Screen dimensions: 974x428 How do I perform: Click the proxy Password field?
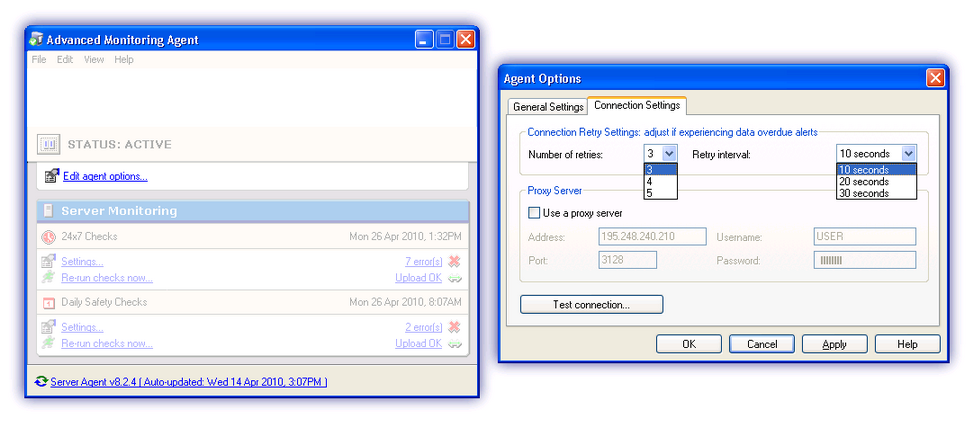pyautogui.click(x=865, y=260)
